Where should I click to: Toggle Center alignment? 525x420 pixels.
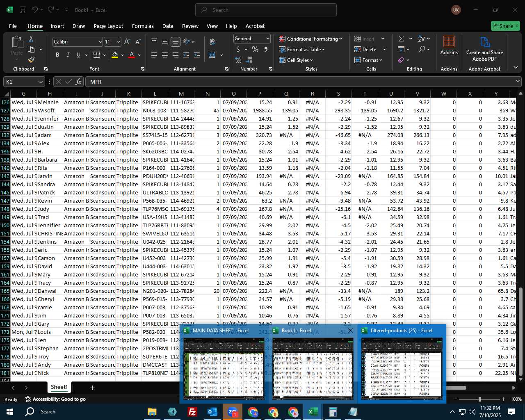[x=165, y=55]
